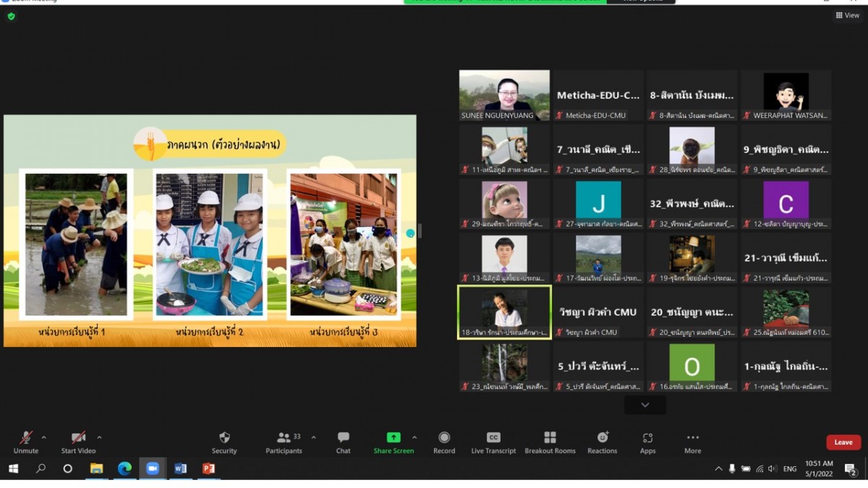Open the Participants panel
This screenshot has height=488, width=868.
tap(284, 438)
